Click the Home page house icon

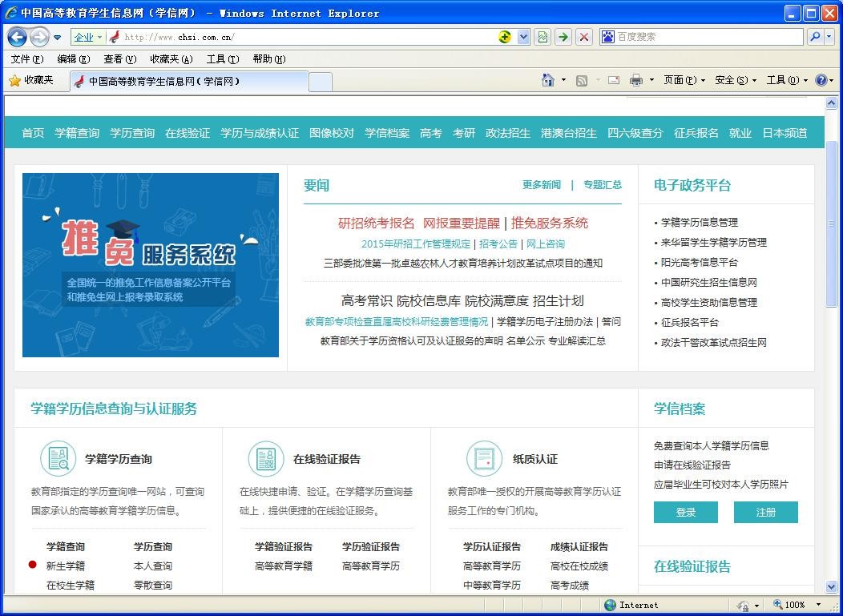tap(548, 80)
